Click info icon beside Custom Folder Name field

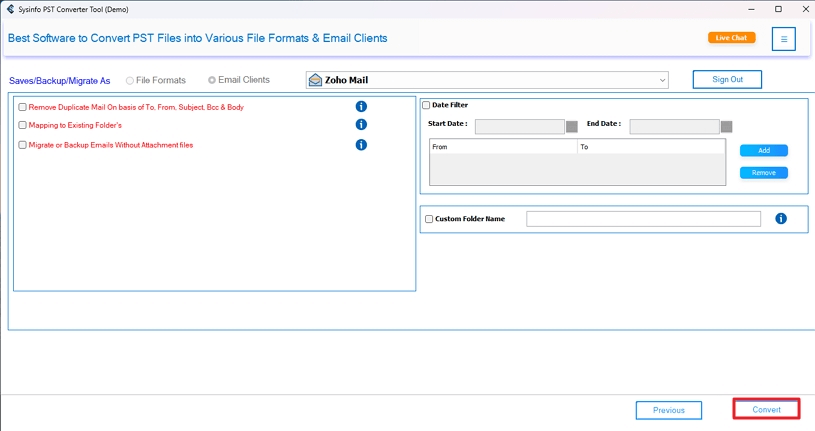(781, 219)
